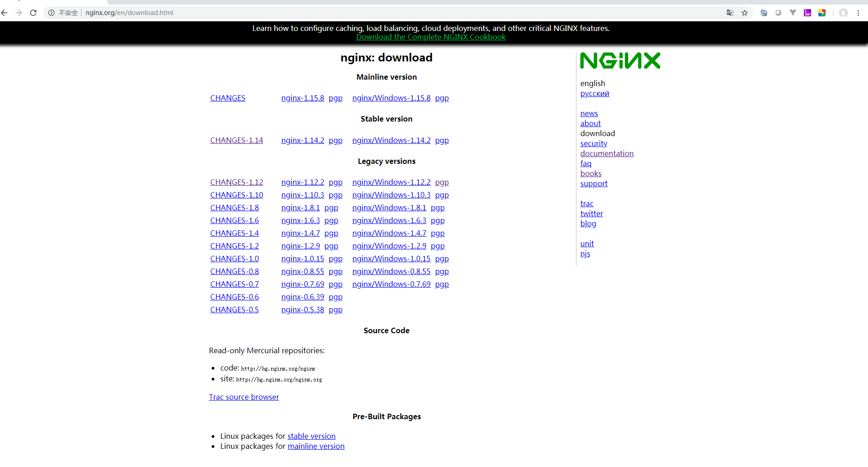Image resolution: width=868 pixels, height=467 pixels.
Task: Download nginx-1.10.3
Action: point(303,195)
